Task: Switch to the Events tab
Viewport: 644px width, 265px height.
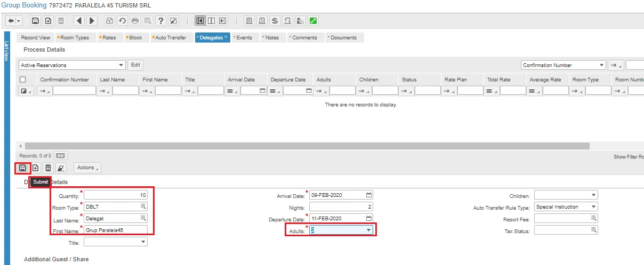Action: 244,38
